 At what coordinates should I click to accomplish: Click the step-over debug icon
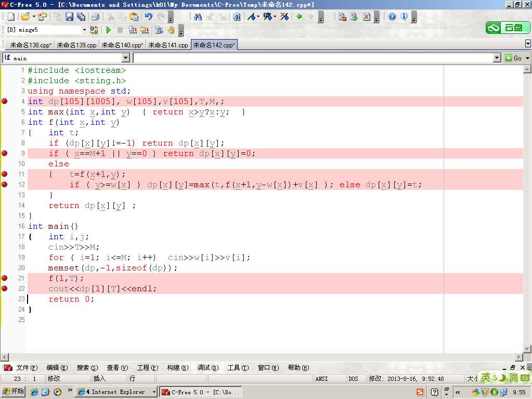point(159,30)
